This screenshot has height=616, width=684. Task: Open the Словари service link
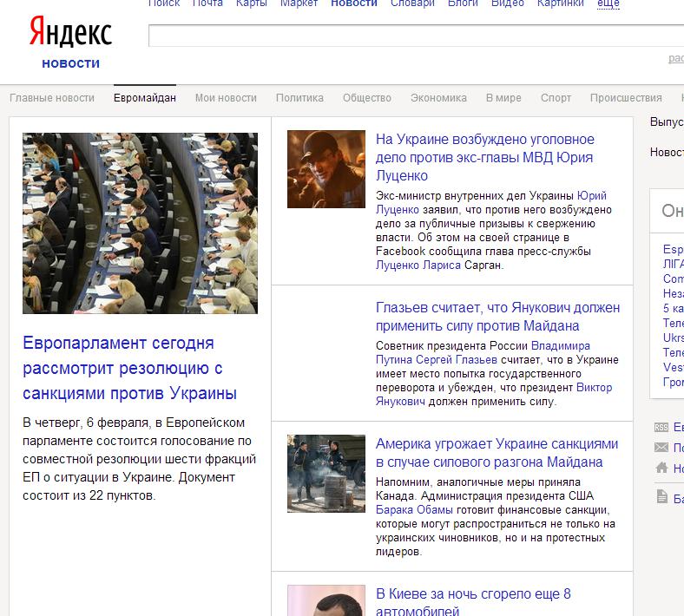tap(412, 3)
